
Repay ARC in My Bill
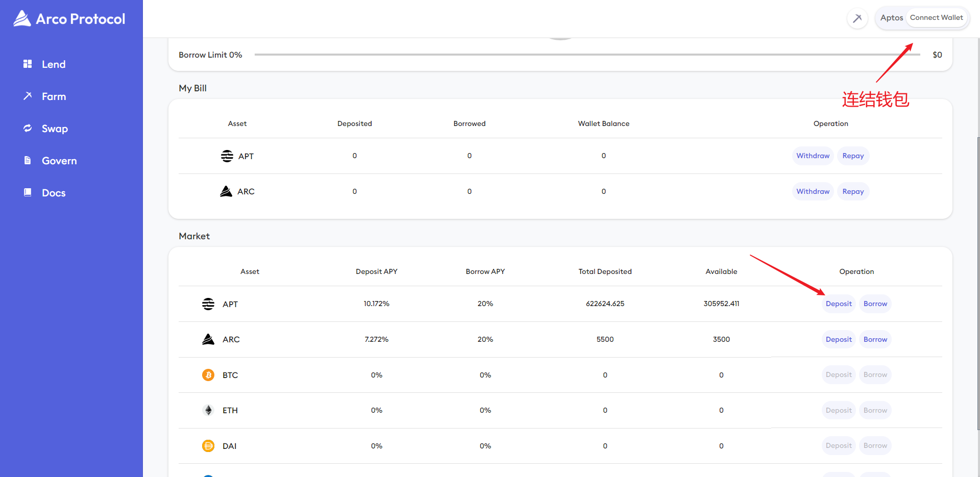(x=853, y=191)
